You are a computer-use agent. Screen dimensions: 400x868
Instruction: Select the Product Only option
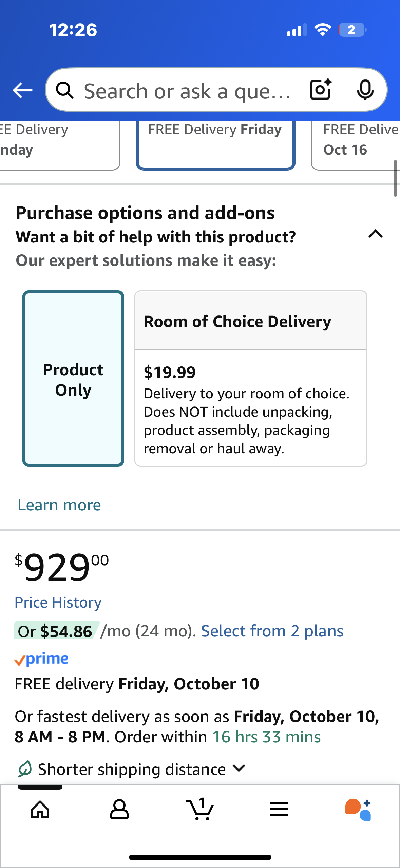(x=73, y=379)
